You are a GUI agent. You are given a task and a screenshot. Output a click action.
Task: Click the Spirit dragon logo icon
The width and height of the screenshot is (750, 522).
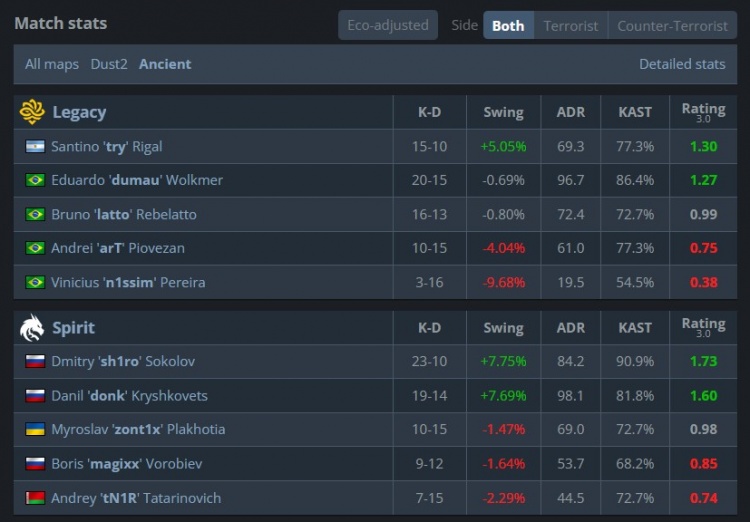(x=32, y=328)
